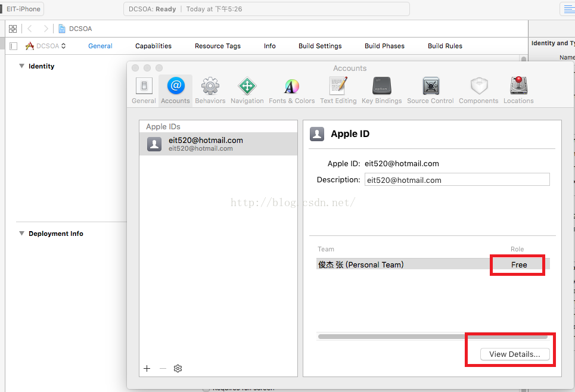This screenshot has width=575, height=392.
Task: Collapse the Deployment Info section
Action: [21, 233]
